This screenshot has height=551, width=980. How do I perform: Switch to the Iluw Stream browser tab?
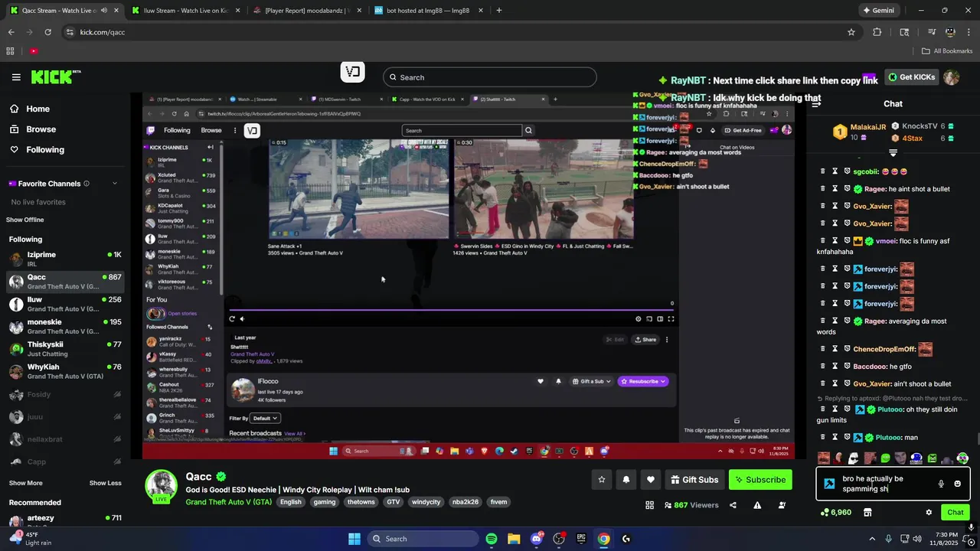[x=185, y=11]
